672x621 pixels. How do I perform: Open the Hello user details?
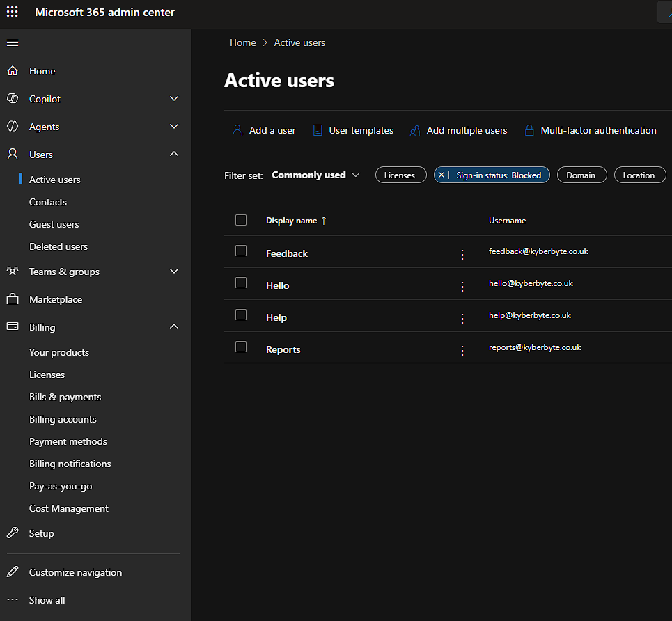(x=277, y=285)
